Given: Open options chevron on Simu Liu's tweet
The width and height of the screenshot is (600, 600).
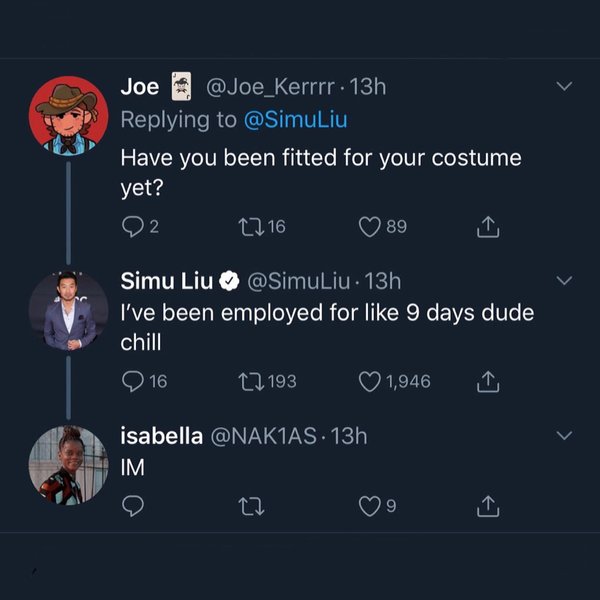Looking at the screenshot, I should click(x=564, y=279).
